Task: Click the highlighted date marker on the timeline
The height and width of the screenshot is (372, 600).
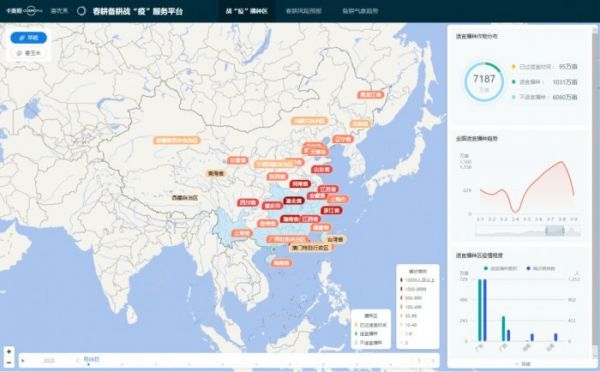Action: click(91, 359)
